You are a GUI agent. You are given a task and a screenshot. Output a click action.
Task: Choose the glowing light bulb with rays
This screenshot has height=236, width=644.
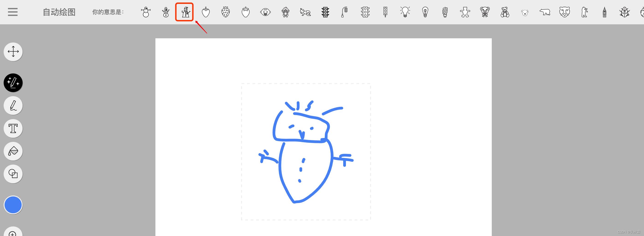coord(405,12)
